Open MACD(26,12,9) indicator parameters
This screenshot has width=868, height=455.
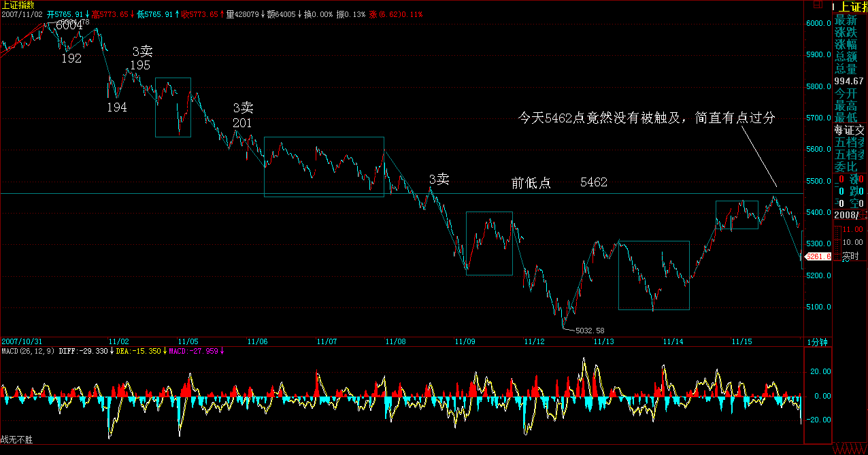[x=28, y=352]
